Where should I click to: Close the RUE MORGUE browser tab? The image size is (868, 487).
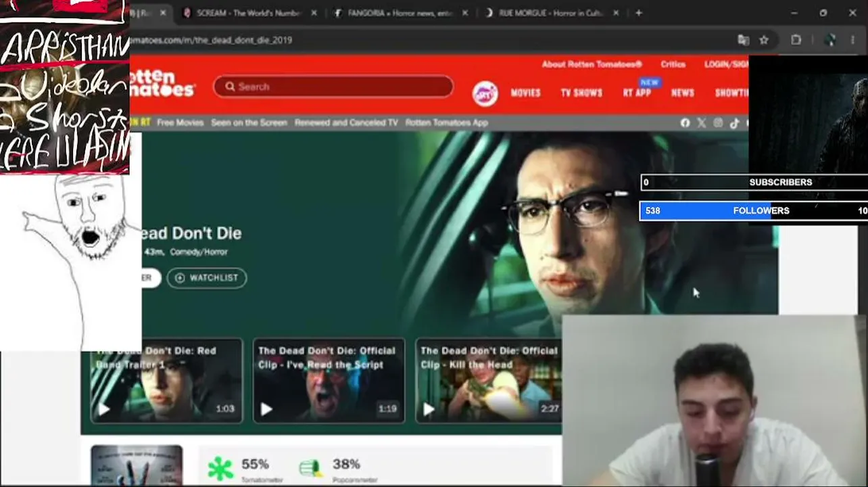tap(616, 13)
